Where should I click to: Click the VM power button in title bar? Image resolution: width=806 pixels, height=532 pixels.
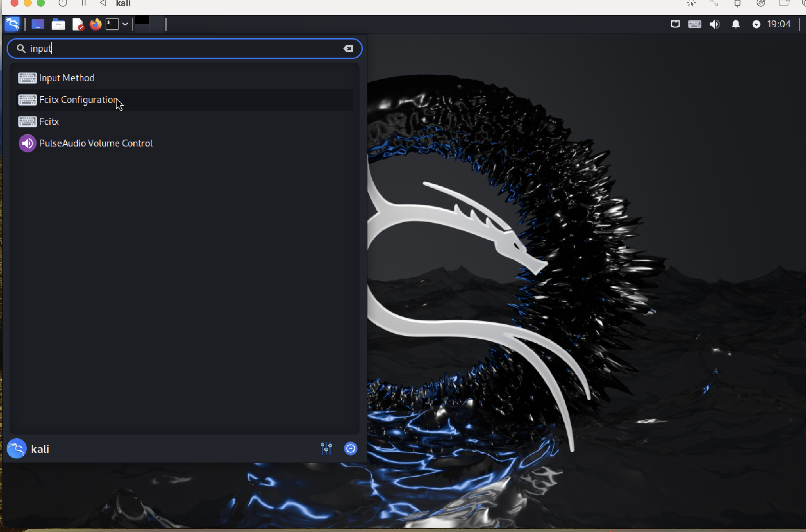point(63,3)
